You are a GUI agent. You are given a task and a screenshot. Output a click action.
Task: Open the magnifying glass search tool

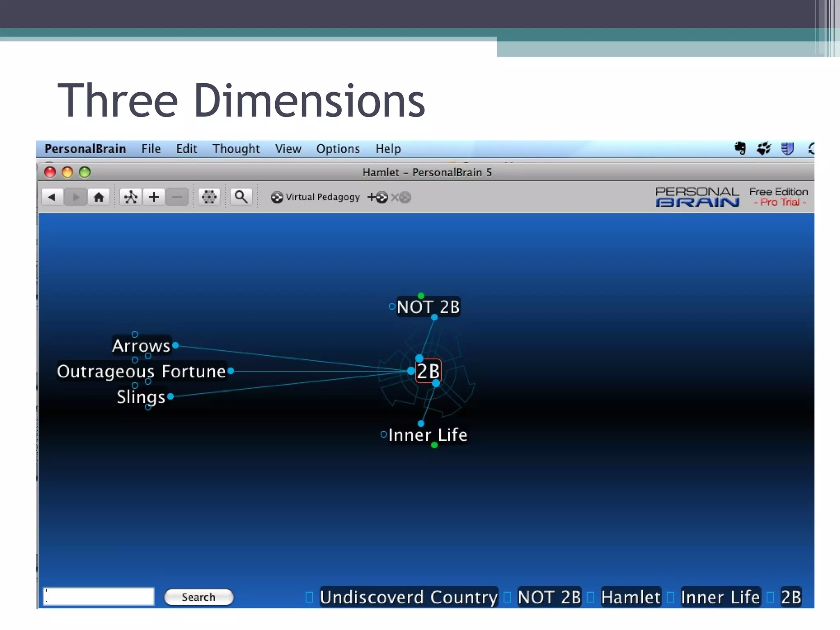click(x=241, y=197)
